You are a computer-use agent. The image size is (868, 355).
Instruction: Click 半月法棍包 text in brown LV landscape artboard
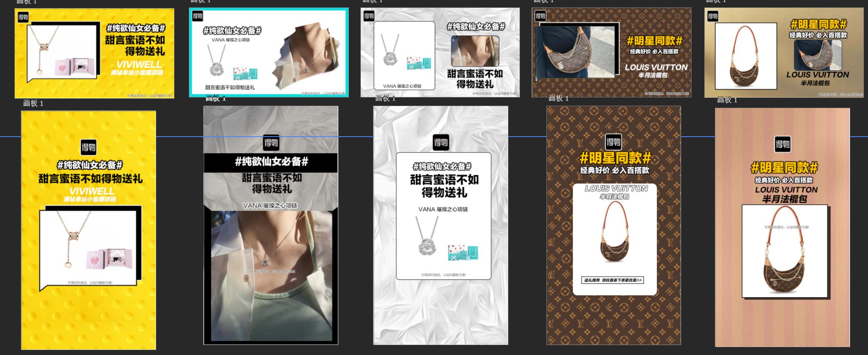653,75
